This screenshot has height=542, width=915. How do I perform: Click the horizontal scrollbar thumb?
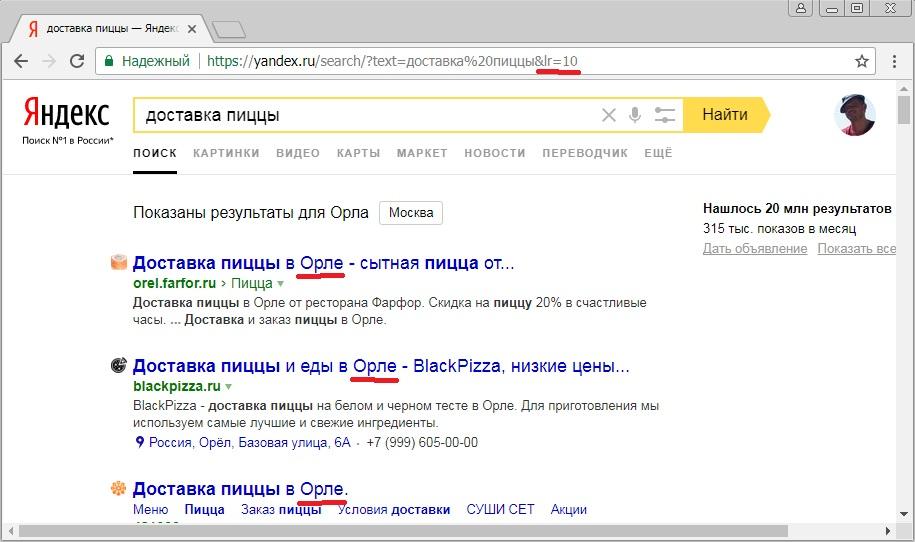403,531
